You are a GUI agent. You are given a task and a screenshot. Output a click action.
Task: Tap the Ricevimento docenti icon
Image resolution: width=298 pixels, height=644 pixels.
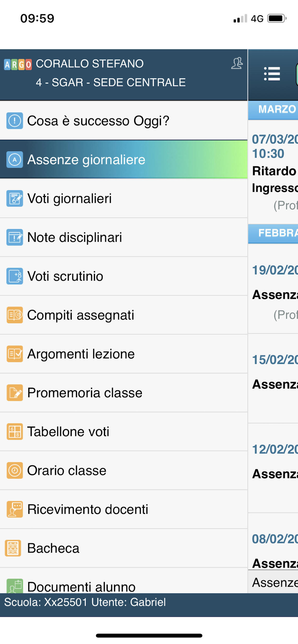click(x=15, y=509)
